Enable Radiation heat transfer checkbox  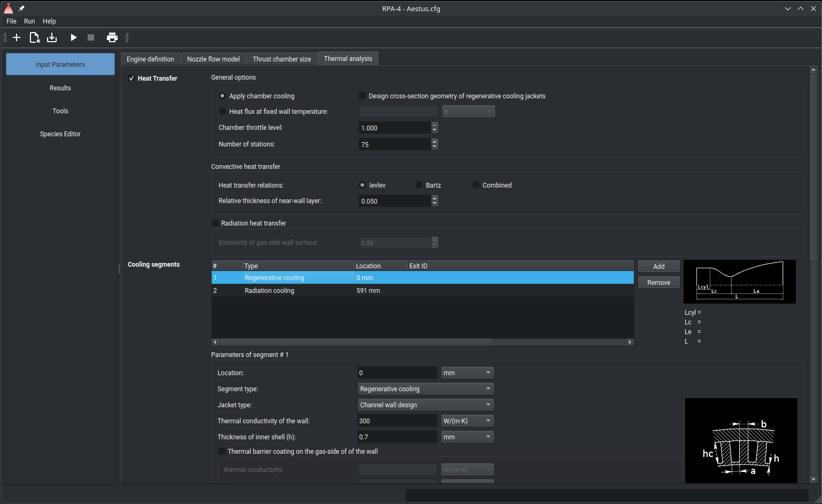click(x=216, y=223)
